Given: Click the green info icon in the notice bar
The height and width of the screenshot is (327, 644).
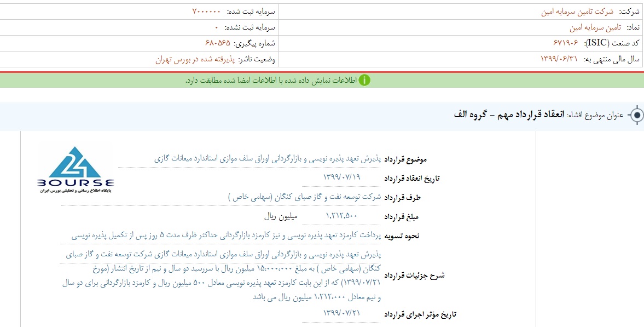Looking at the screenshot, I should pos(364,80).
